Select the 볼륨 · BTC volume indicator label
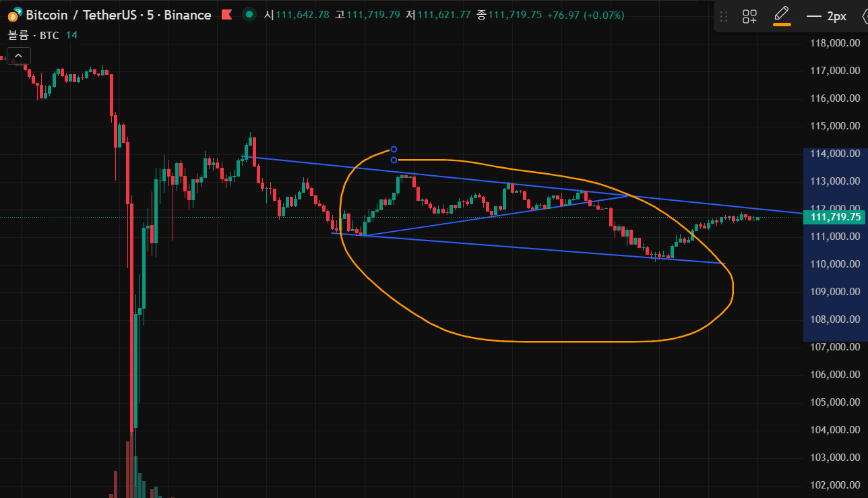 click(34, 35)
